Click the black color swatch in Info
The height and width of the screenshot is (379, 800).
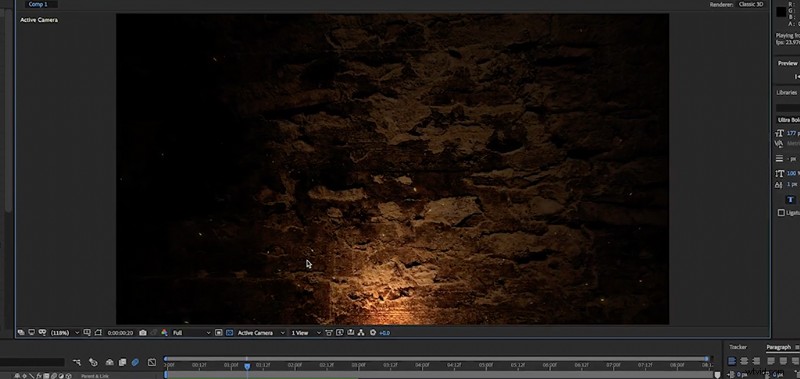pyautogui.click(x=781, y=11)
